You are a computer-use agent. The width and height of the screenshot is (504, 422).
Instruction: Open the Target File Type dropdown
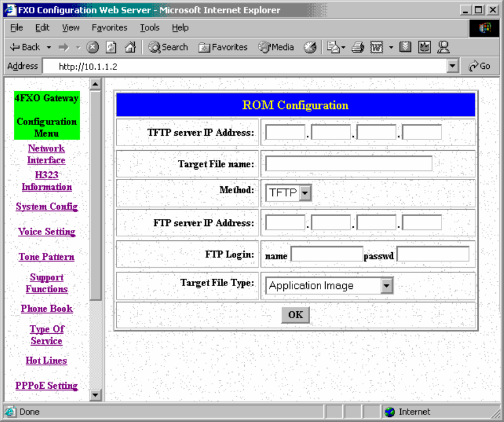point(386,286)
